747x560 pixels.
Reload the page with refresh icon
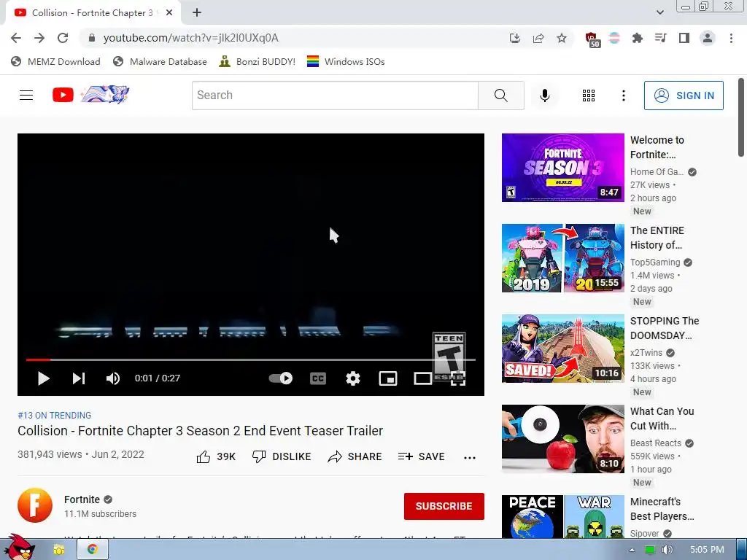click(63, 38)
